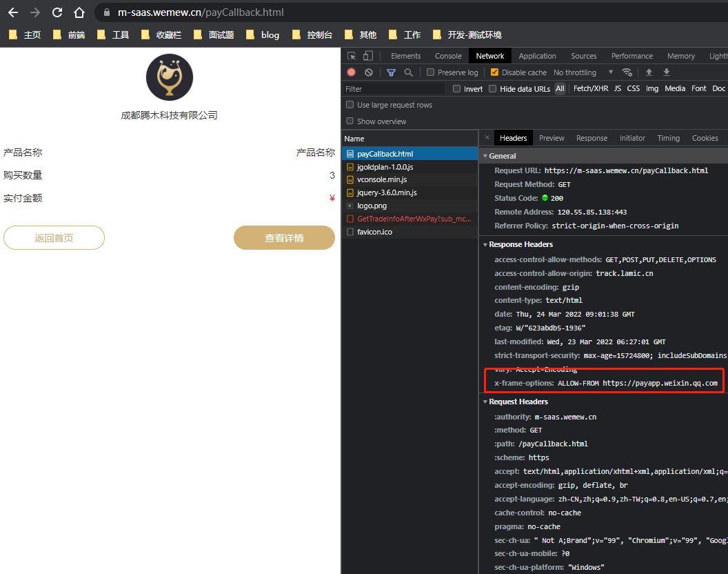Open the 工具 bookmark folder

tap(113, 35)
